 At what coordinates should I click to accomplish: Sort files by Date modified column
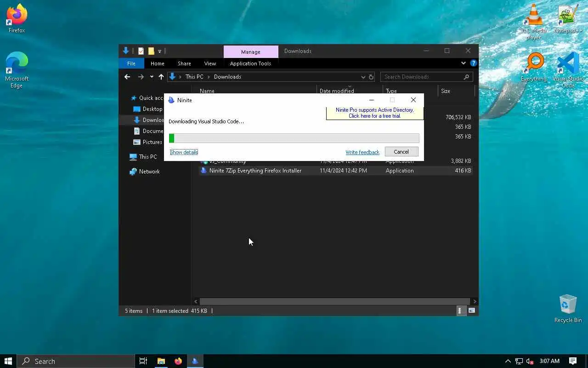tap(337, 91)
